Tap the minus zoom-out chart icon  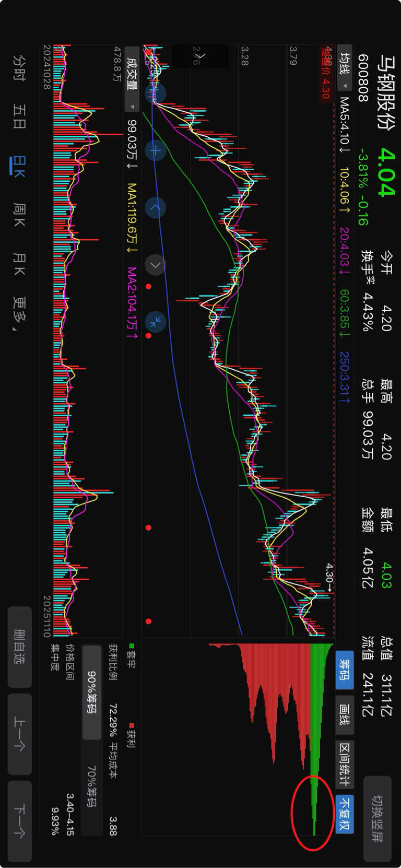coord(155,93)
